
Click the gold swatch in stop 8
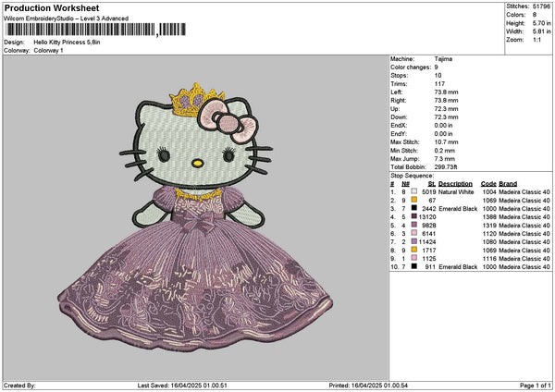coord(414,250)
